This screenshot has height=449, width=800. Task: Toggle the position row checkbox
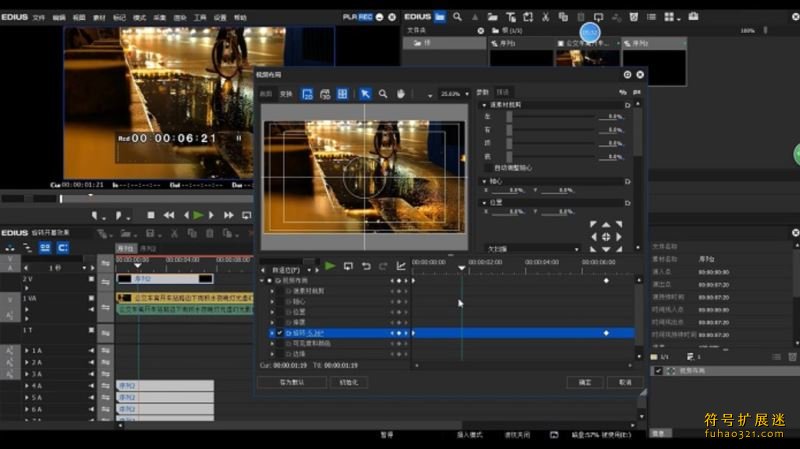point(280,312)
